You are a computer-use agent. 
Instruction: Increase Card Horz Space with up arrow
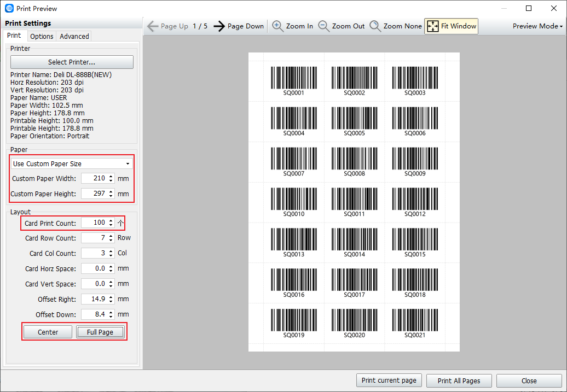[x=111, y=266]
